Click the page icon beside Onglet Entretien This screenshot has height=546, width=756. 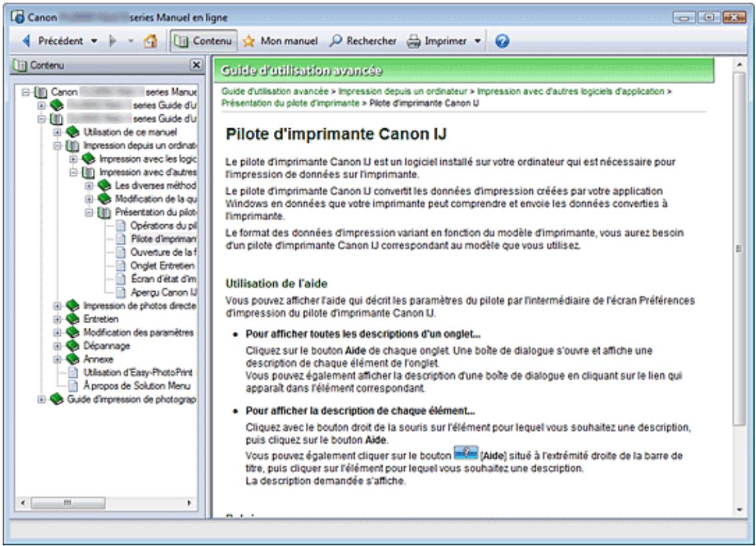121,266
